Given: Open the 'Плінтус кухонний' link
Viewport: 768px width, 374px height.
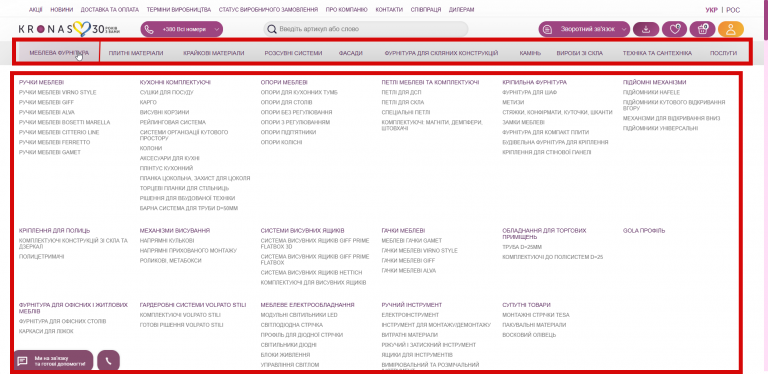Looking at the screenshot, I should (166, 168).
